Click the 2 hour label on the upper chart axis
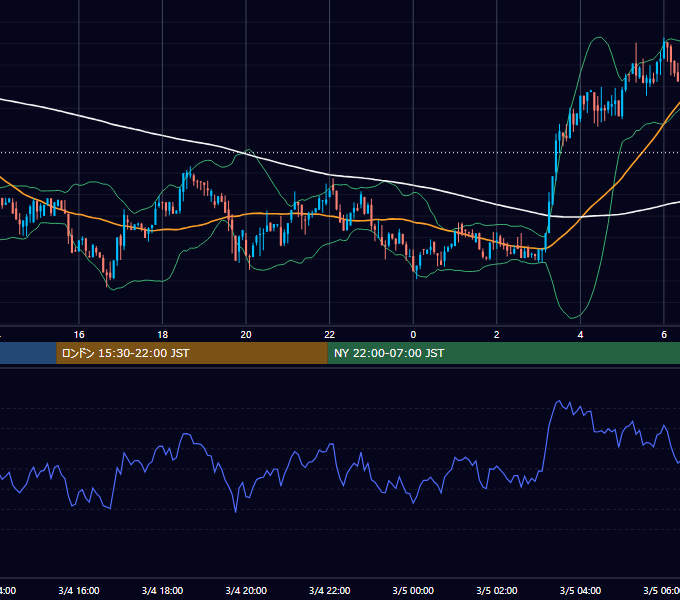680x600 pixels. pyautogui.click(x=497, y=335)
